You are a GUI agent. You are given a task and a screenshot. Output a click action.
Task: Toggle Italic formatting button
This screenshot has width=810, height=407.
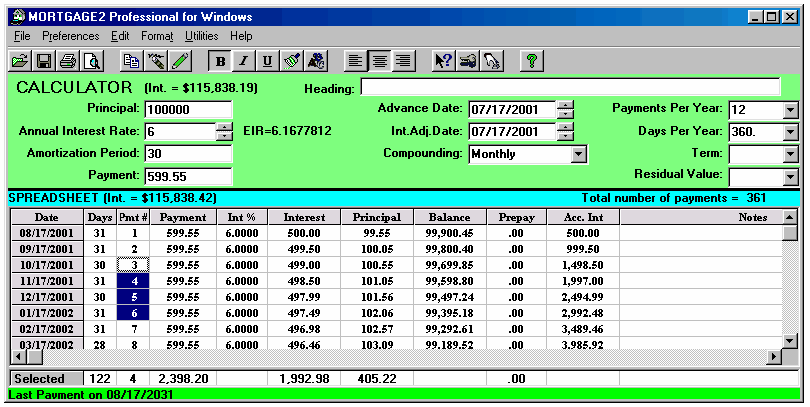(x=243, y=60)
